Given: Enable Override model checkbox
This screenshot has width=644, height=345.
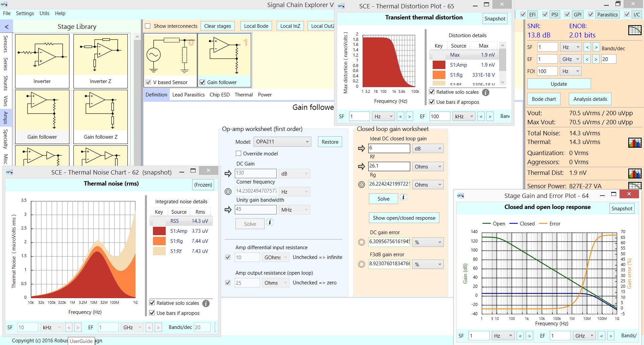Looking at the screenshot, I should 238,153.
